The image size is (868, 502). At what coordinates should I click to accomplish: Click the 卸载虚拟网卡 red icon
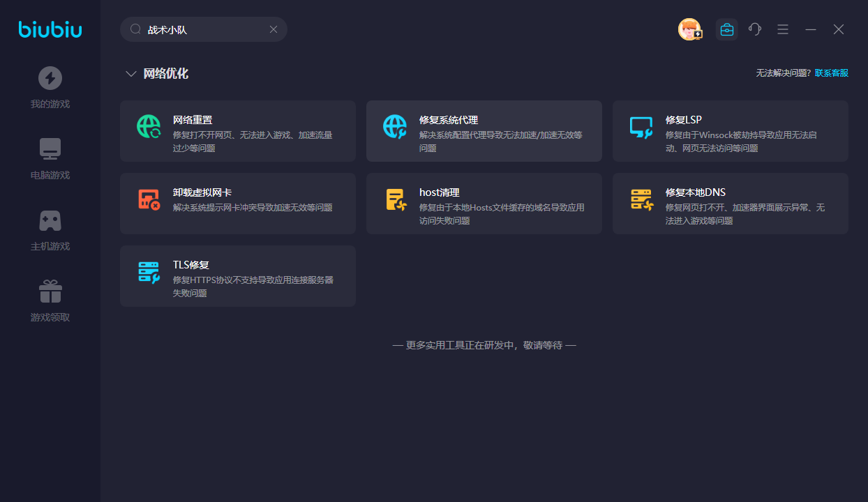(149, 199)
